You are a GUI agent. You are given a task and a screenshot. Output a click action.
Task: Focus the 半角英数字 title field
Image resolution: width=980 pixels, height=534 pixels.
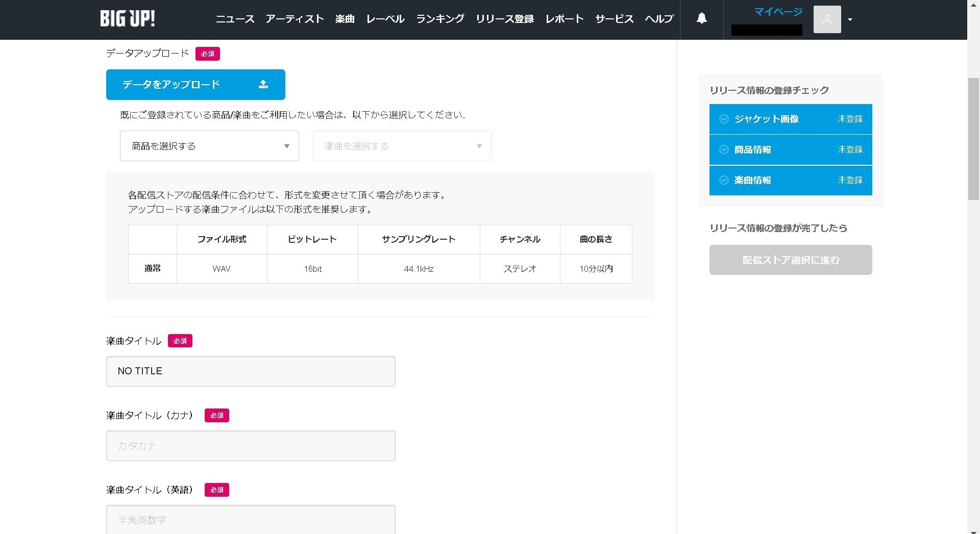pyautogui.click(x=251, y=519)
